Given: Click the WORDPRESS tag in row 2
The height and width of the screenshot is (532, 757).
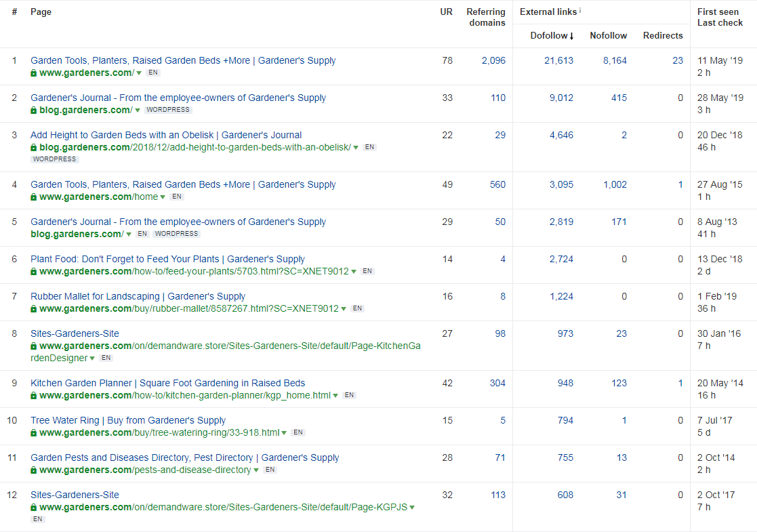Looking at the screenshot, I should 168,110.
